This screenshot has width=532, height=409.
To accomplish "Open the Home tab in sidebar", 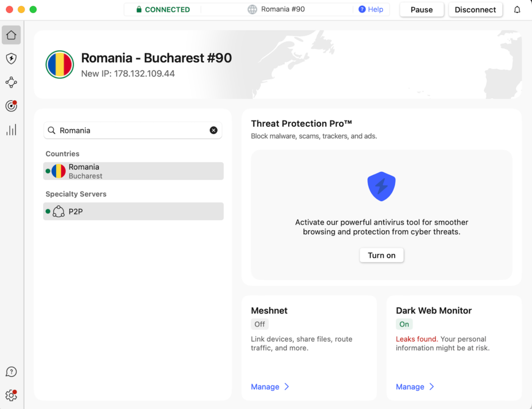I will [x=11, y=35].
